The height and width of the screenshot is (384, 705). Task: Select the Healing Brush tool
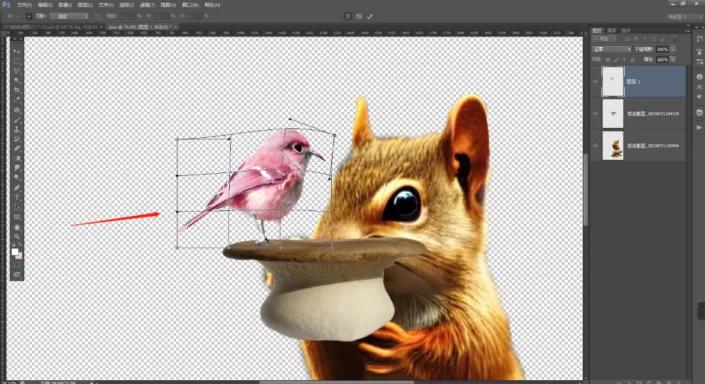click(x=17, y=110)
